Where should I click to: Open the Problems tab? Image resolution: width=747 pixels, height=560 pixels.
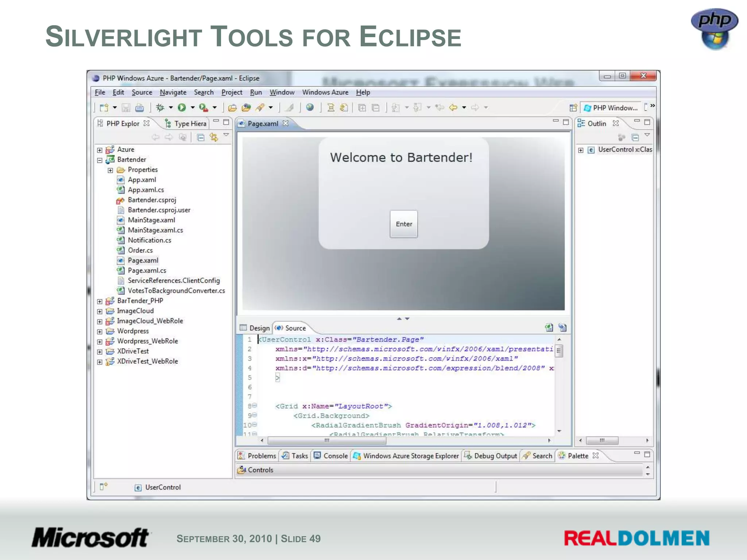257,455
